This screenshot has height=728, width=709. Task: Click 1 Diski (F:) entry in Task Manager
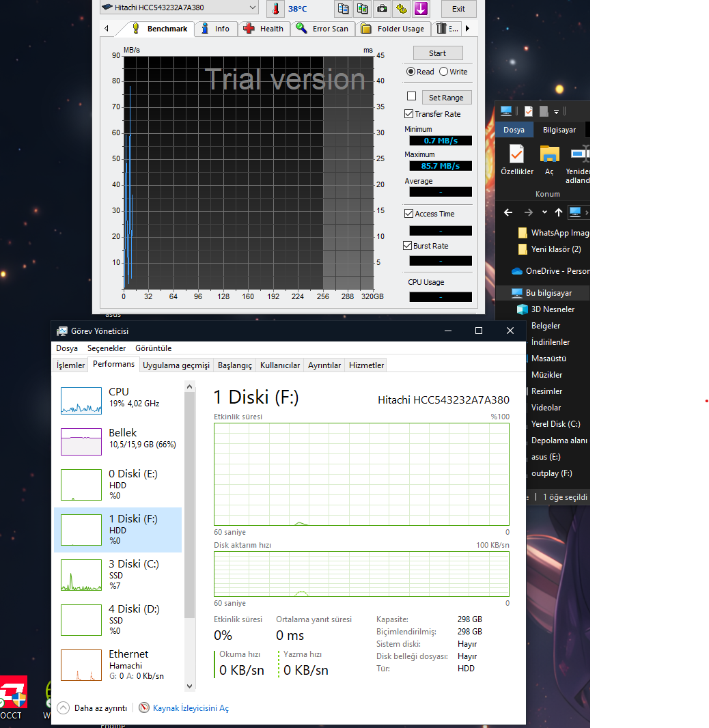[118, 529]
